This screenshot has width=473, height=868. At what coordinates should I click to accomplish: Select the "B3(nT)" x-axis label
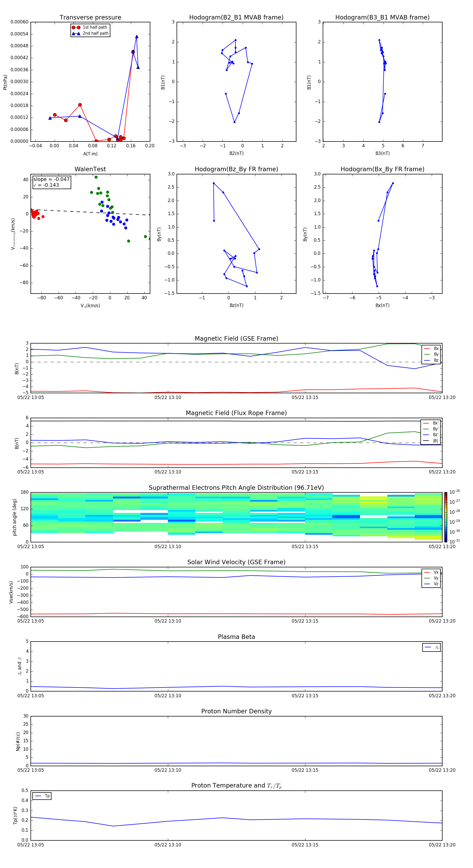[x=382, y=153]
